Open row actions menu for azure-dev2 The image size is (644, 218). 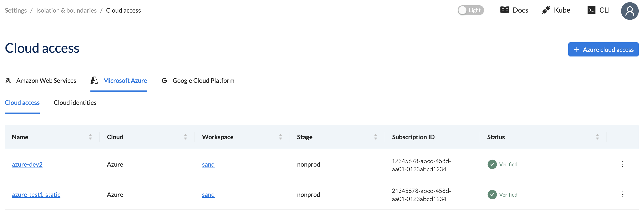[x=623, y=164]
